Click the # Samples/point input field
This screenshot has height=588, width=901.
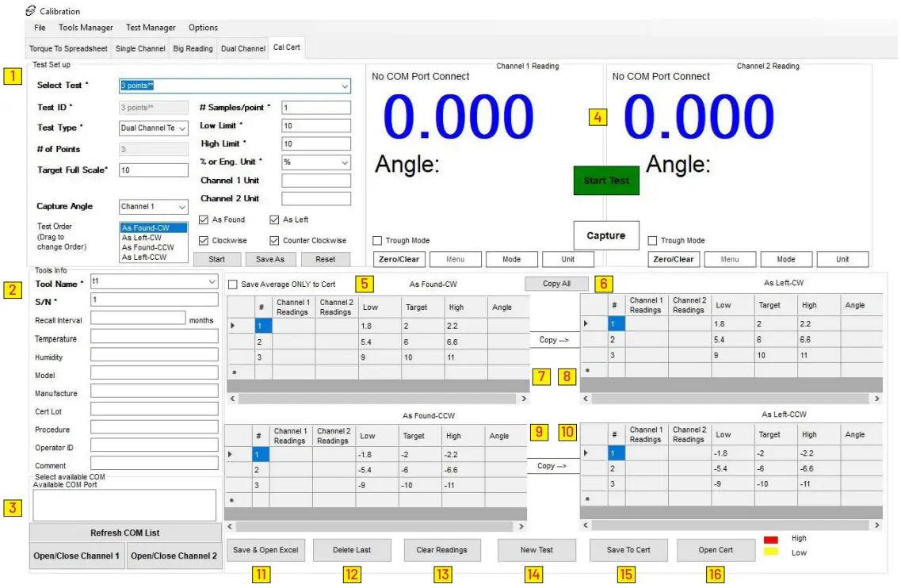click(316, 108)
